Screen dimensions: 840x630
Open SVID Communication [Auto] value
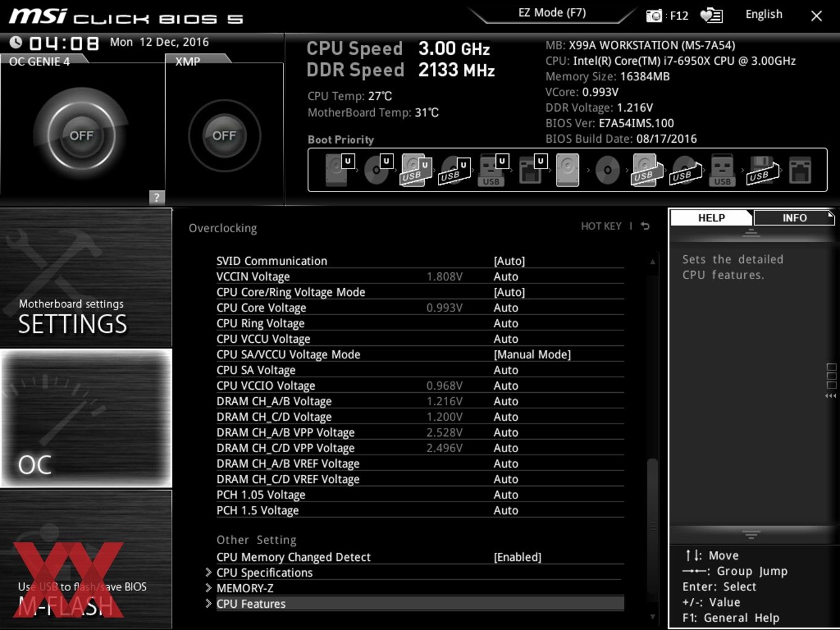coord(510,261)
